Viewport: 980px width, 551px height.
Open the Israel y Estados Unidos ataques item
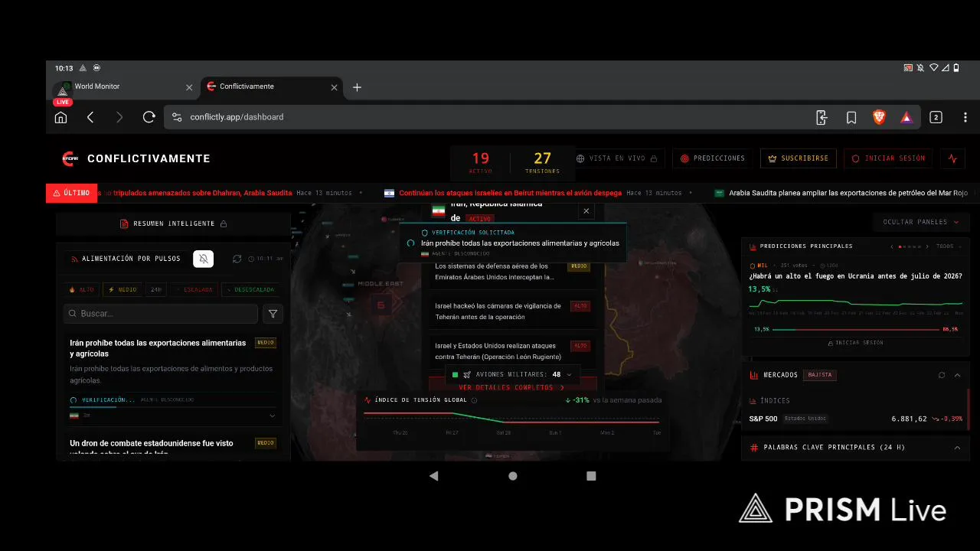coord(512,351)
